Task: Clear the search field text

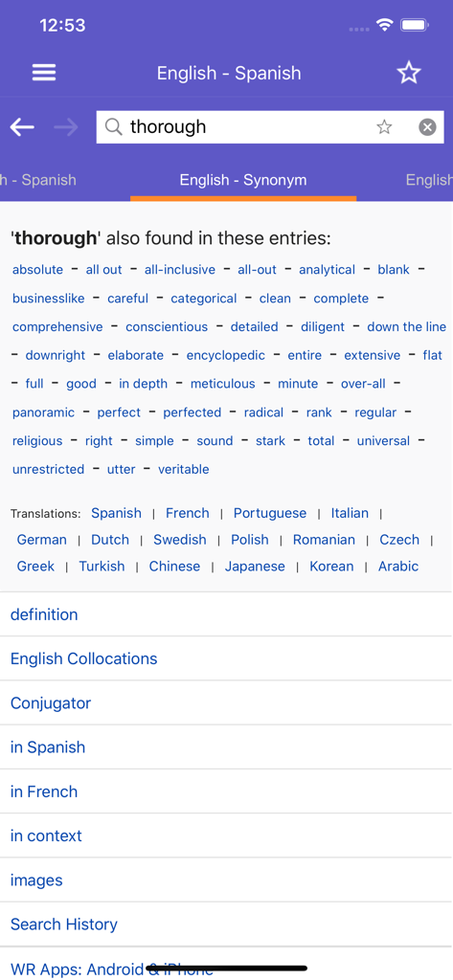Action: point(427,127)
